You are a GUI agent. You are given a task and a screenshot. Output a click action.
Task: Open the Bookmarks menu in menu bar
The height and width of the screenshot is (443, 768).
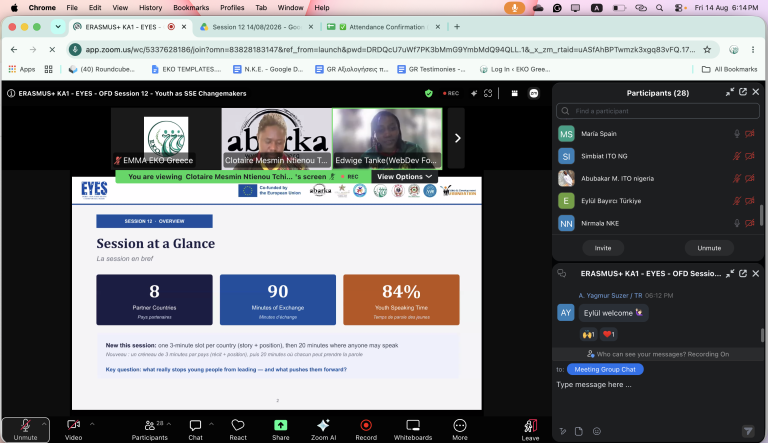[191, 8]
